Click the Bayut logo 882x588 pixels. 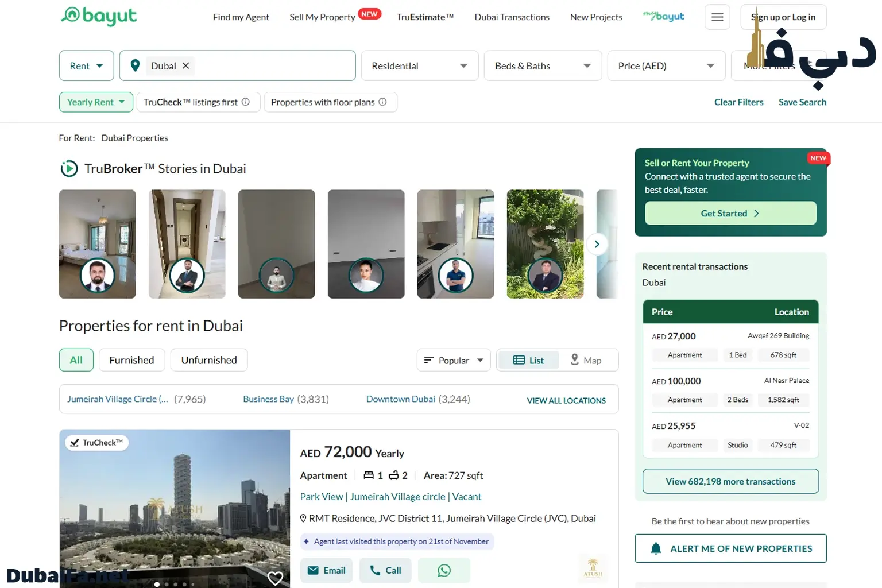99,16
